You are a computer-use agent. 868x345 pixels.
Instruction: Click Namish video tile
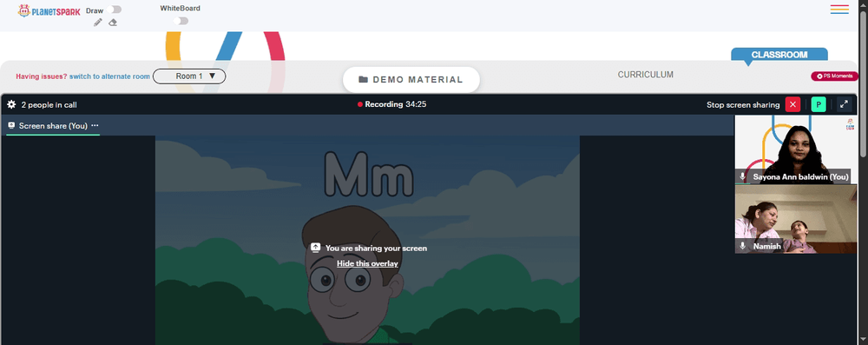pyautogui.click(x=795, y=219)
